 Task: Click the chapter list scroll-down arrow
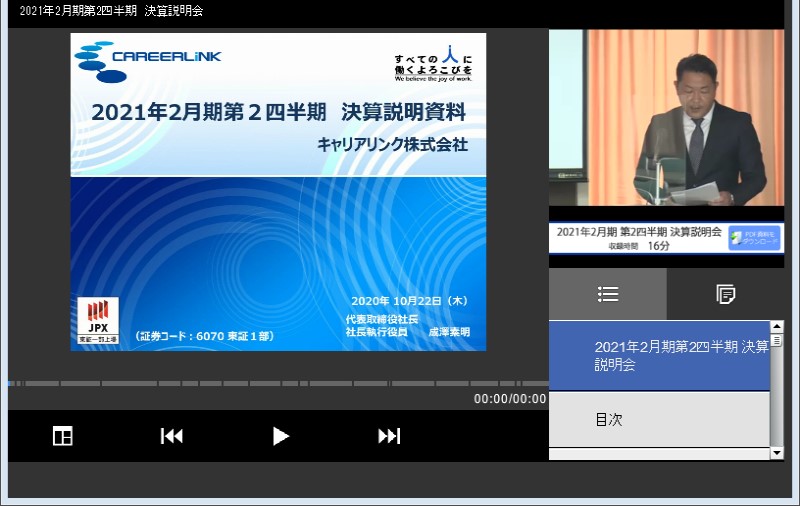tap(777, 452)
